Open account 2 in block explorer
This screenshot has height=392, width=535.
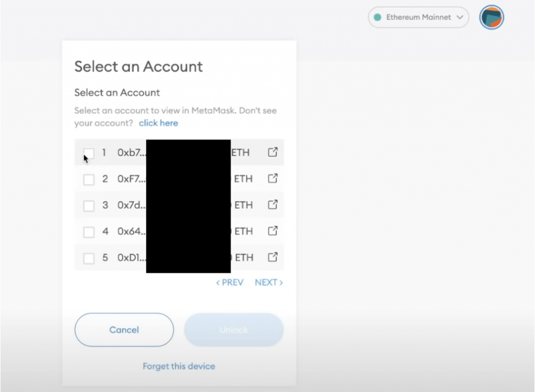[x=272, y=178]
